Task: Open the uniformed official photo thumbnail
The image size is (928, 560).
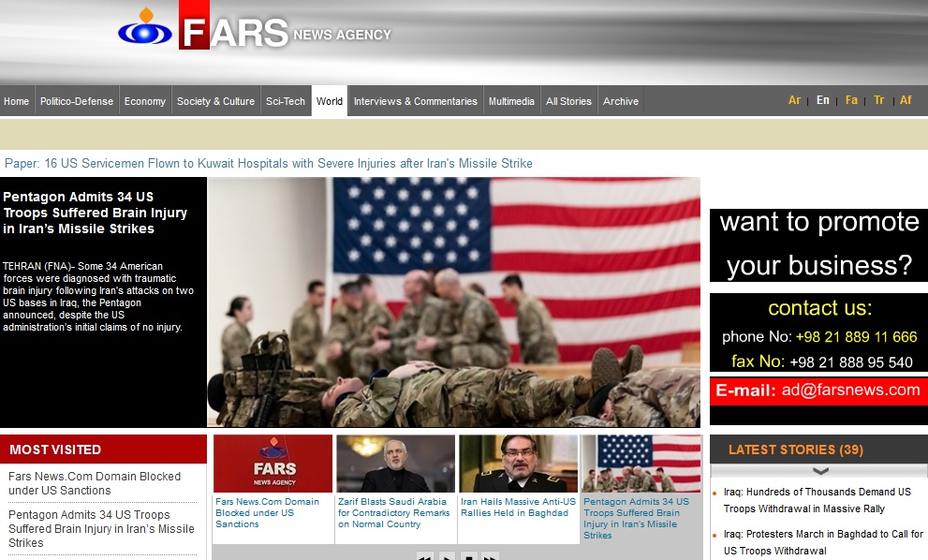Action: click(x=518, y=464)
